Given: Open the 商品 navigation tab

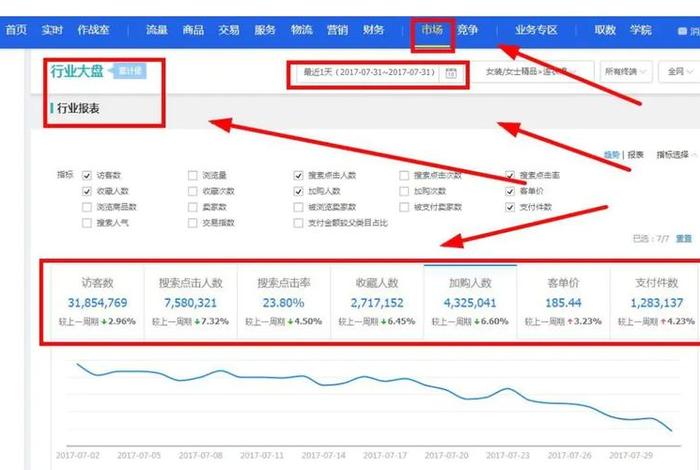Looking at the screenshot, I should tap(193, 30).
